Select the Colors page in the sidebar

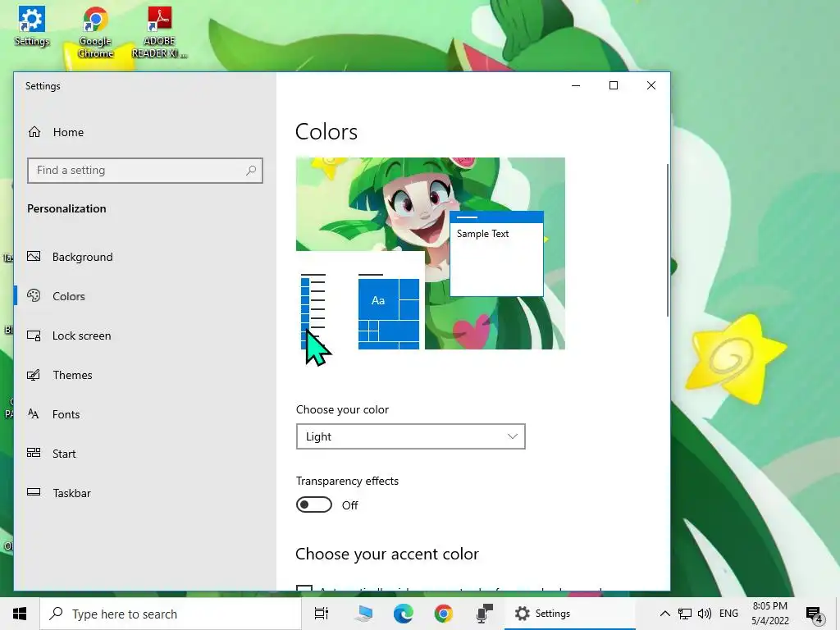tap(69, 296)
